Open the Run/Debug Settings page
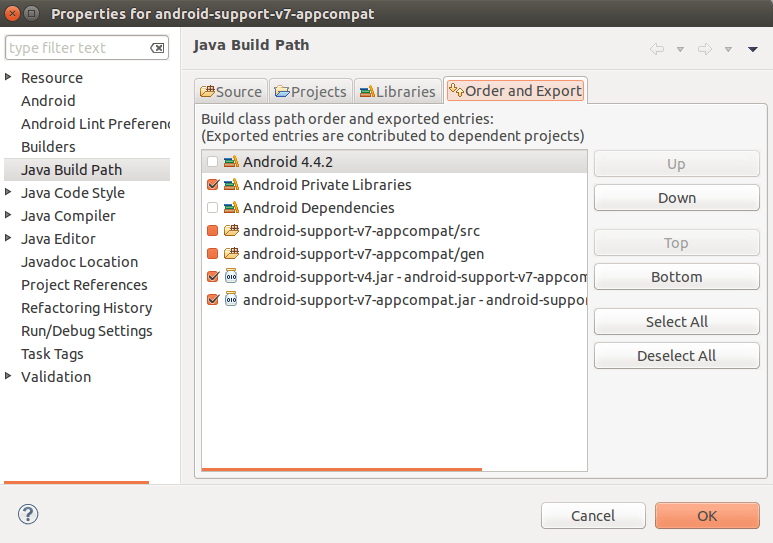773x543 pixels. coord(87,331)
